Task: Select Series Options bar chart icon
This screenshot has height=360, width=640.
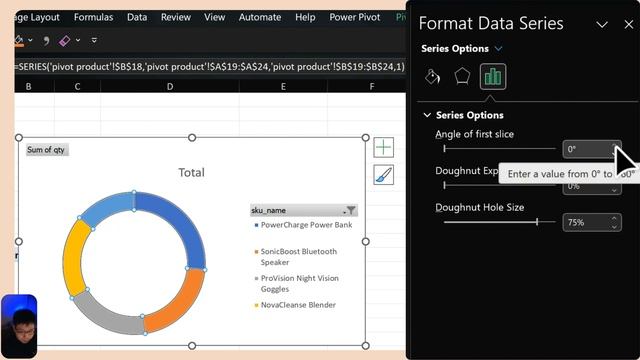Action: (x=493, y=76)
